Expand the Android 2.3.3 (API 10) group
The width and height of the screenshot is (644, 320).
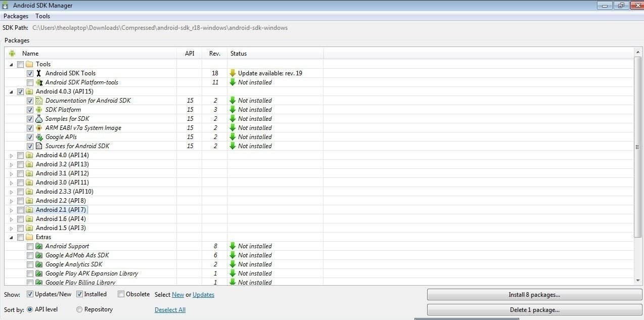tap(11, 192)
